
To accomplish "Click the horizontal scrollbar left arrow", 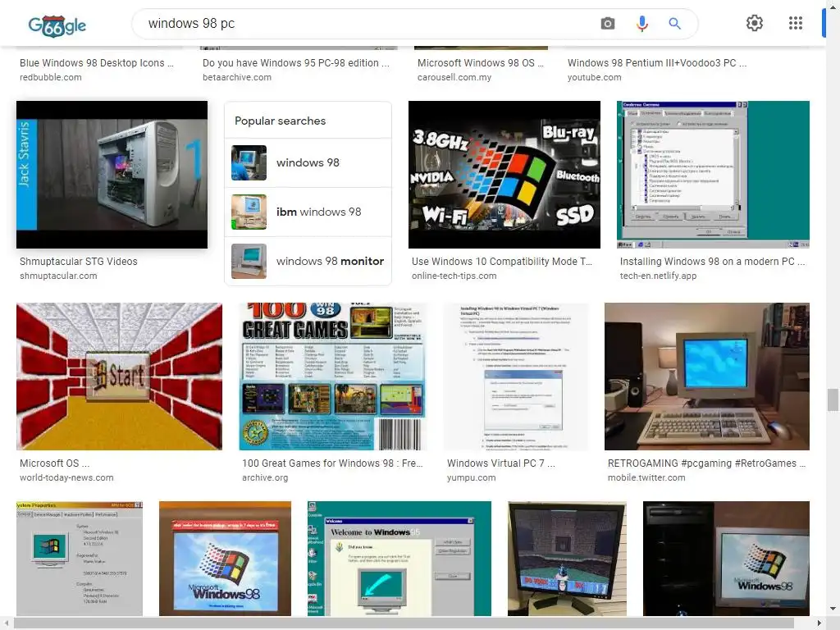I will (6, 623).
